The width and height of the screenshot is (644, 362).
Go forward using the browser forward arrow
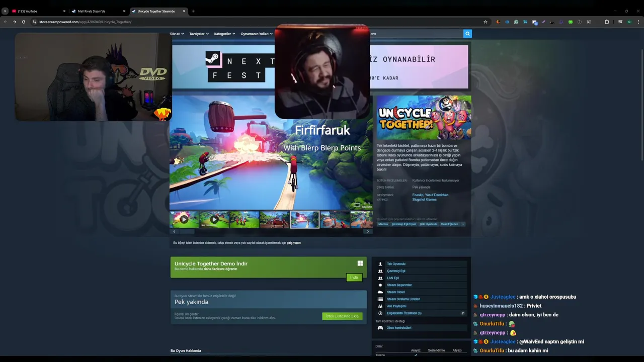[14, 22]
